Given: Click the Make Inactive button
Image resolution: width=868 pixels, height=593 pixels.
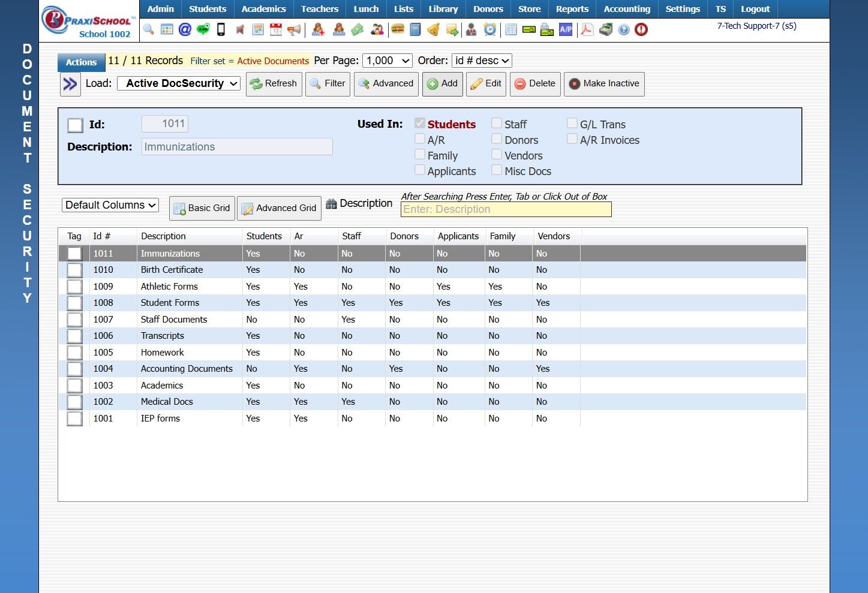Looking at the screenshot, I should 604,84.
